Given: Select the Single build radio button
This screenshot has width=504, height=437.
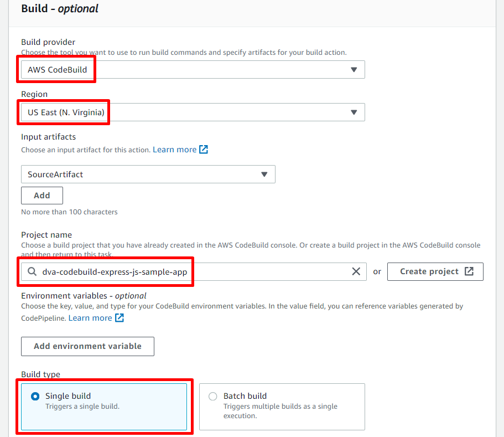Looking at the screenshot, I should click(35, 396).
